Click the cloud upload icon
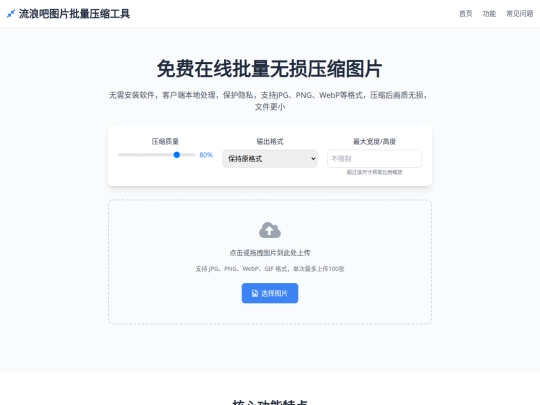The width and height of the screenshot is (540, 405). click(270, 230)
